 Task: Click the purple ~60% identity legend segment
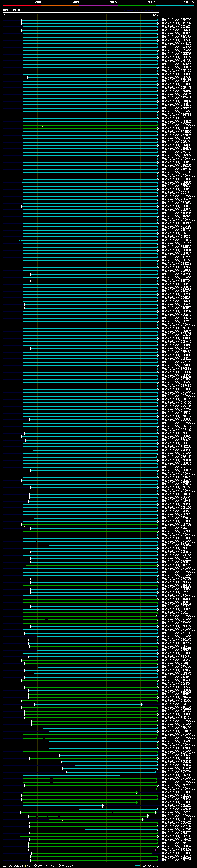[99, 6]
